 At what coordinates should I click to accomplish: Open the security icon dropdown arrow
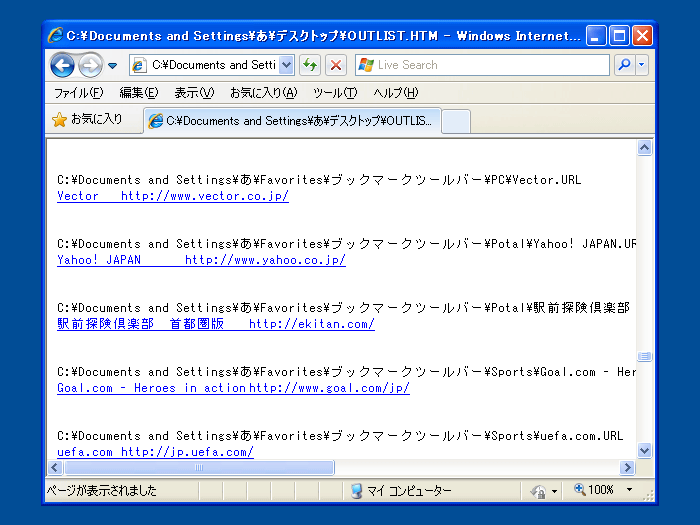click(x=554, y=492)
